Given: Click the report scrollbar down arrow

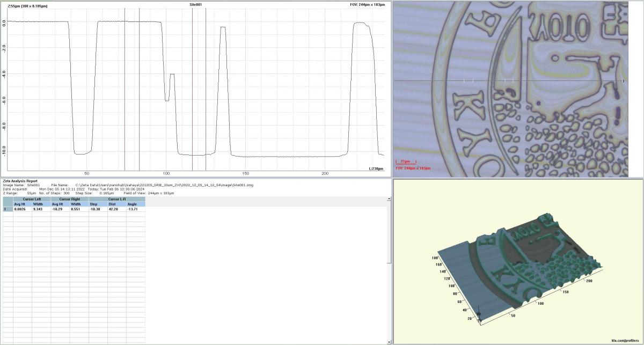Looking at the screenshot, I should click(x=389, y=342).
